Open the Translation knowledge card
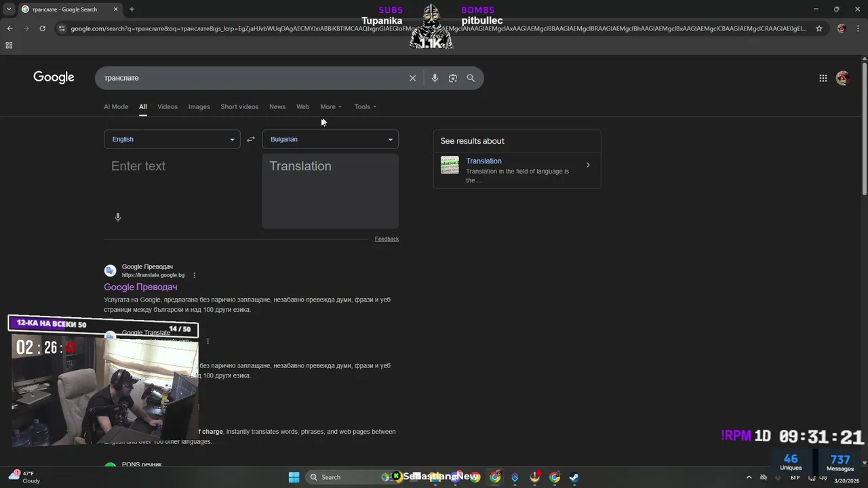Image resolution: width=868 pixels, height=488 pixels. pos(517,169)
